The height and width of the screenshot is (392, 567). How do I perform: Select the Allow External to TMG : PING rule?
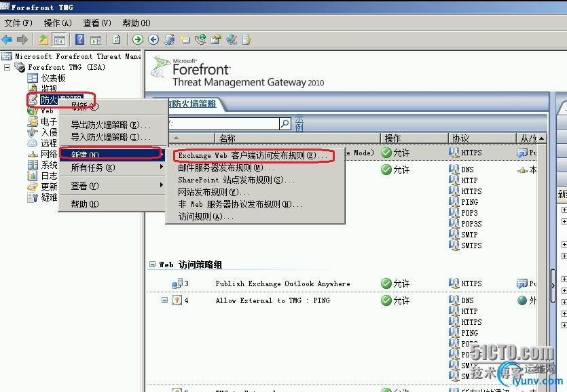click(273, 300)
